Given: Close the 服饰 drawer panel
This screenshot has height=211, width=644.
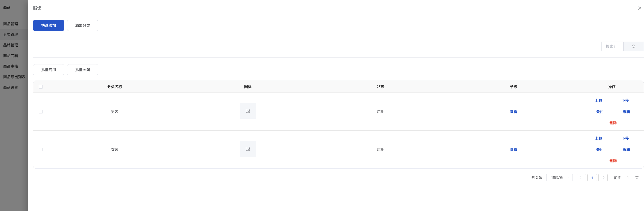Looking at the screenshot, I should (x=639, y=8).
